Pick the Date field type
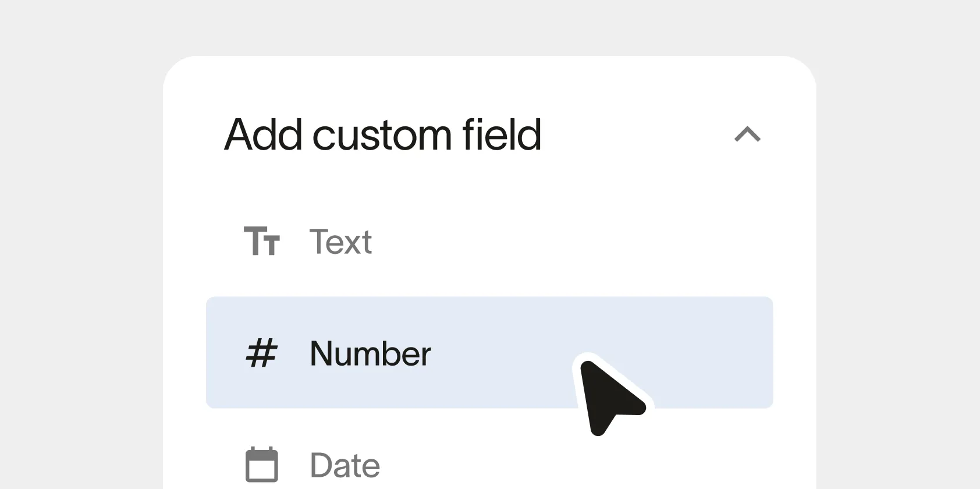 tap(345, 465)
